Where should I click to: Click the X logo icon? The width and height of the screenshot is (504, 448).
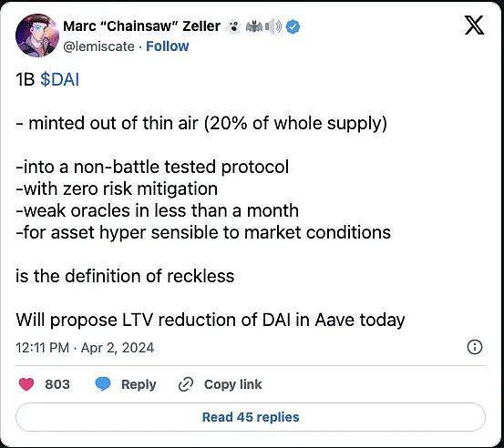(475, 25)
